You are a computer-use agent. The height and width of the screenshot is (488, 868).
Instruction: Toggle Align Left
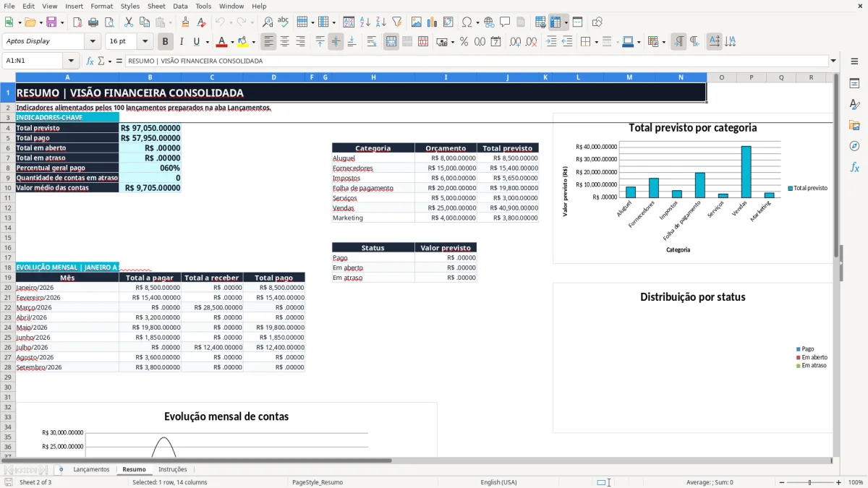coord(269,42)
